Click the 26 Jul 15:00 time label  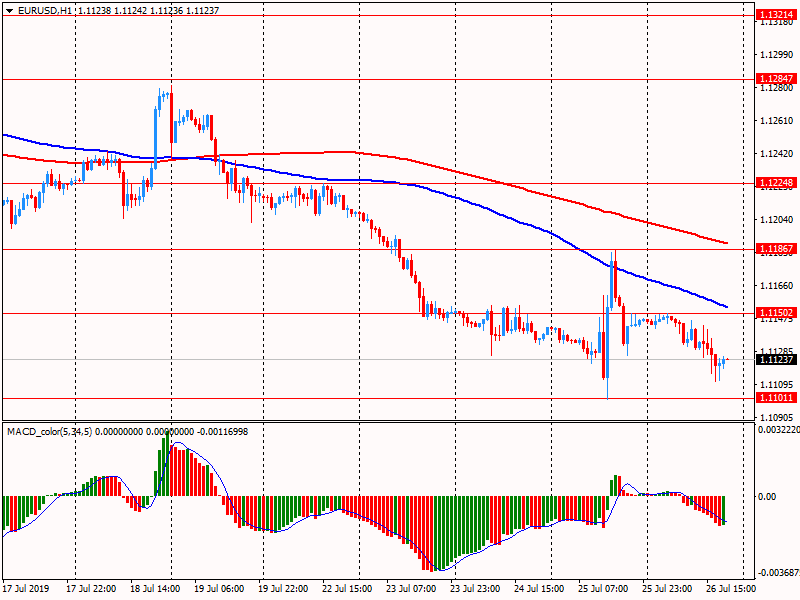pyautogui.click(x=731, y=588)
